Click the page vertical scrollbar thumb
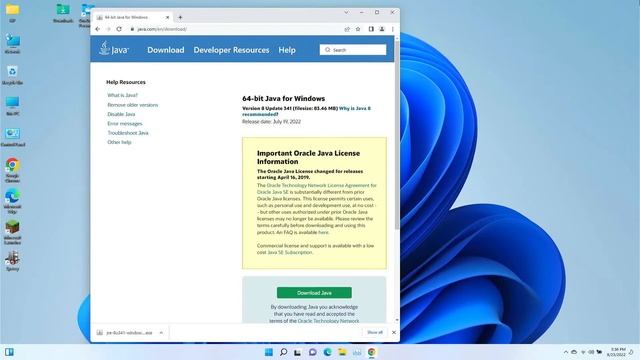The image size is (640, 360). [397, 135]
